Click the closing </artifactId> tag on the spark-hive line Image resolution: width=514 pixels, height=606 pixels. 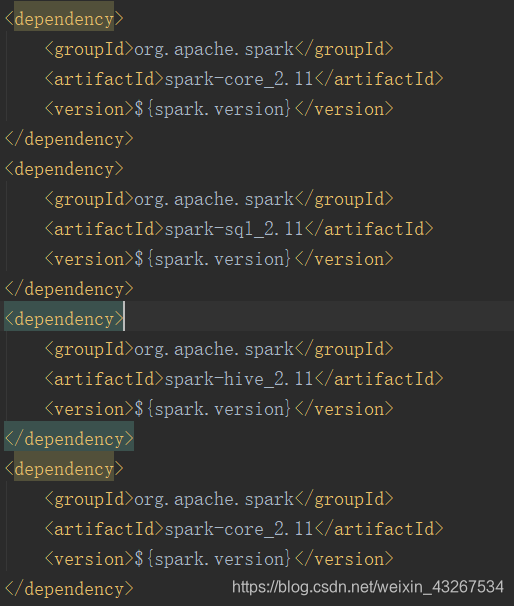[x=379, y=379]
